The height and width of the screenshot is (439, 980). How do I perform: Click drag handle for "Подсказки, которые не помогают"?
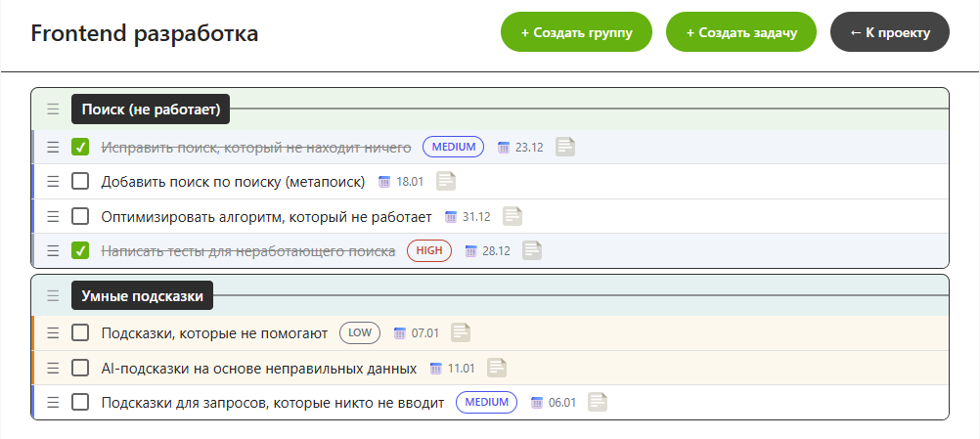click(x=53, y=333)
